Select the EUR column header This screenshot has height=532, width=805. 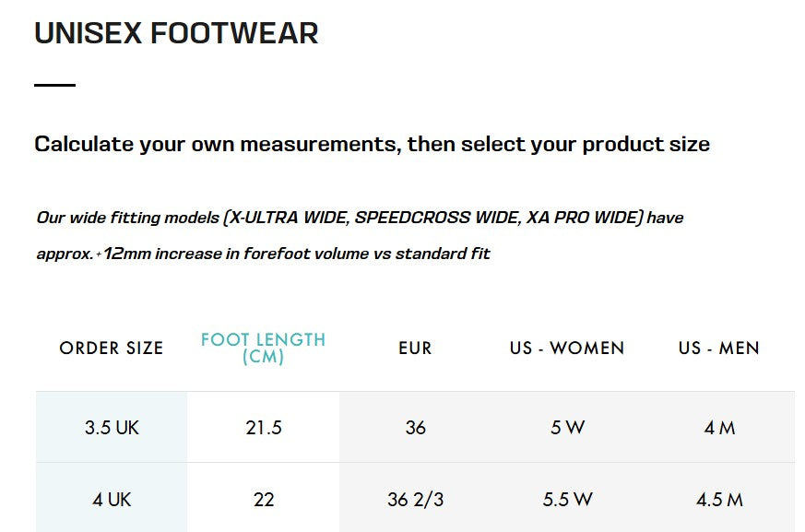pos(415,349)
